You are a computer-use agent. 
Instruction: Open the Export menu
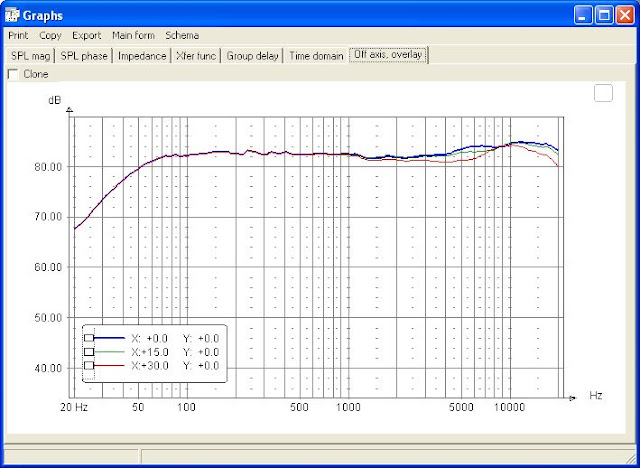point(86,35)
